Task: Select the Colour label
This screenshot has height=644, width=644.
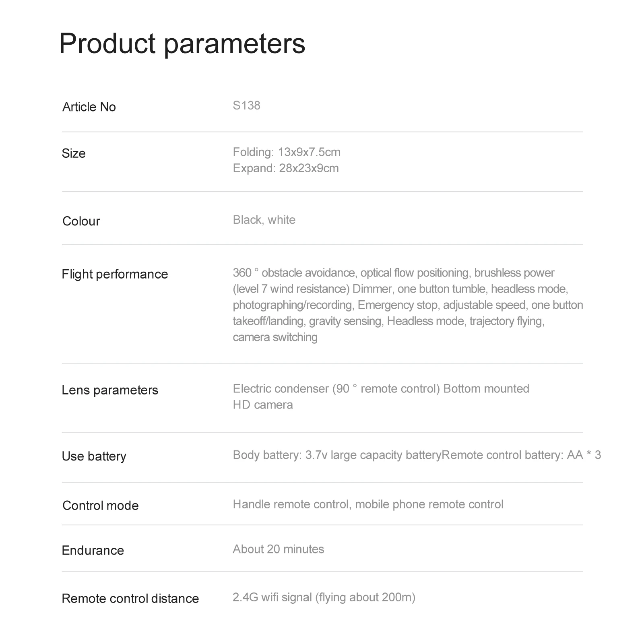Action: [x=81, y=221]
